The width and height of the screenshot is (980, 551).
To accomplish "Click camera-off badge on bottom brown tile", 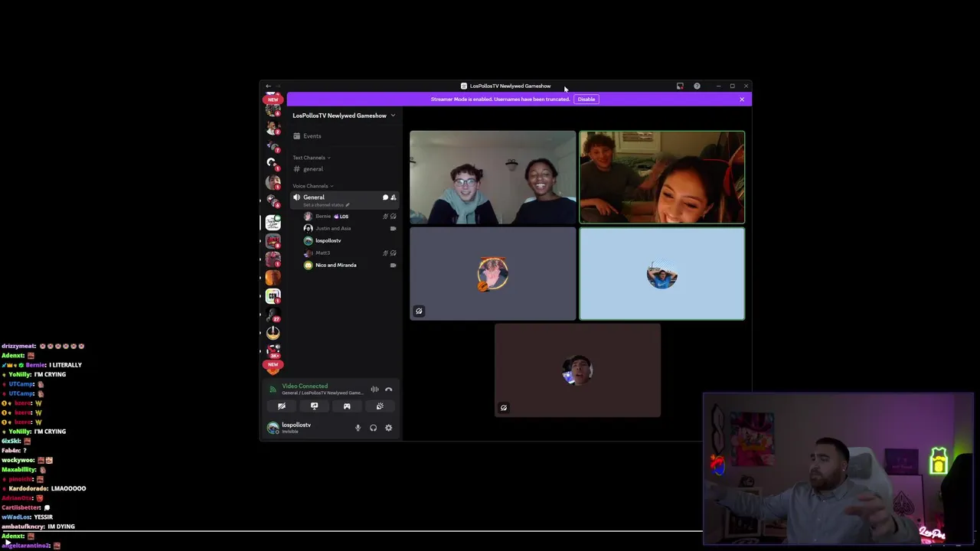I will 504,408.
